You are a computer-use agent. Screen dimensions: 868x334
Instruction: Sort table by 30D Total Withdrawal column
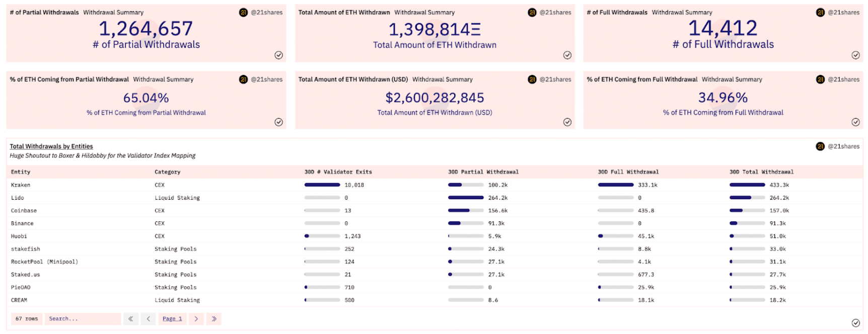(761, 172)
